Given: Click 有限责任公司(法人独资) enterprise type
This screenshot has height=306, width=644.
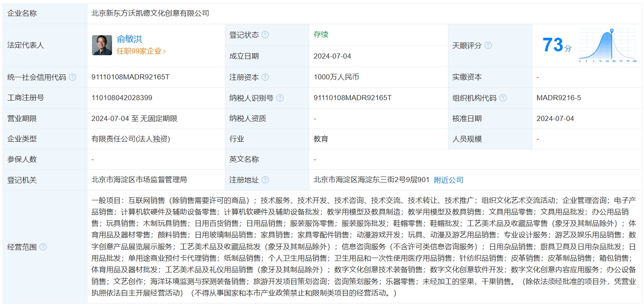Looking at the screenshot, I should tap(131, 139).
